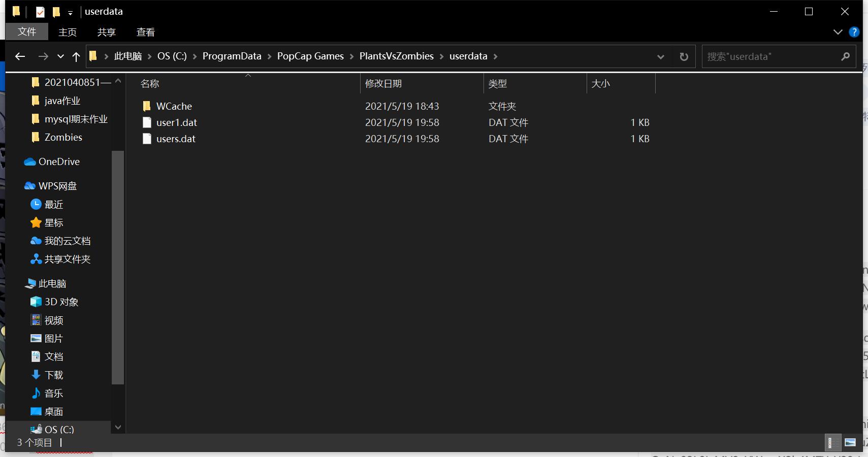The image size is (868, 457).
Task: Click navigation pane scrollbar up arrow
Action: (118, 81)
